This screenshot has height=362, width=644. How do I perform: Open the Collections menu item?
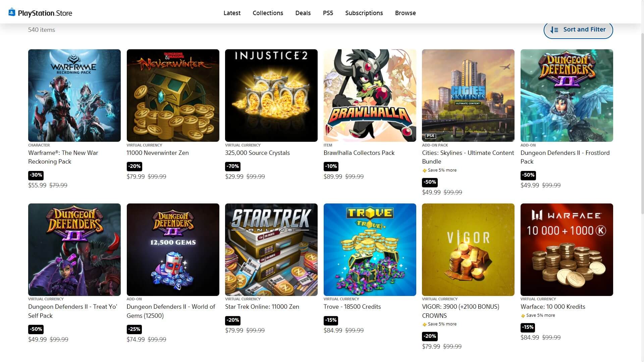[x=268, y=13]
